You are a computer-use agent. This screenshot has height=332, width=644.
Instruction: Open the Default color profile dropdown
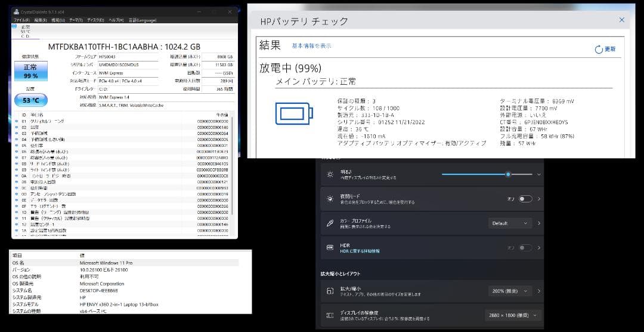coord(510,223)
